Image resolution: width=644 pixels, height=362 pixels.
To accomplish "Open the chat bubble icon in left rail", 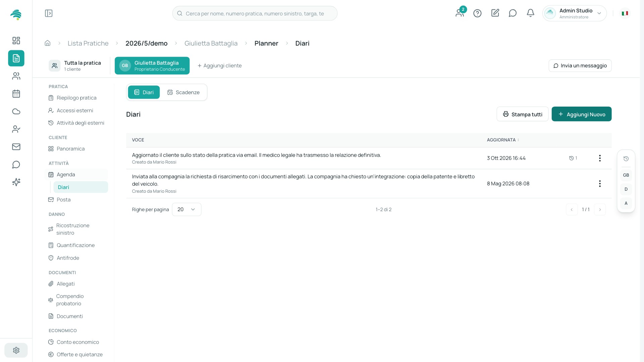I will coord(16,165).
